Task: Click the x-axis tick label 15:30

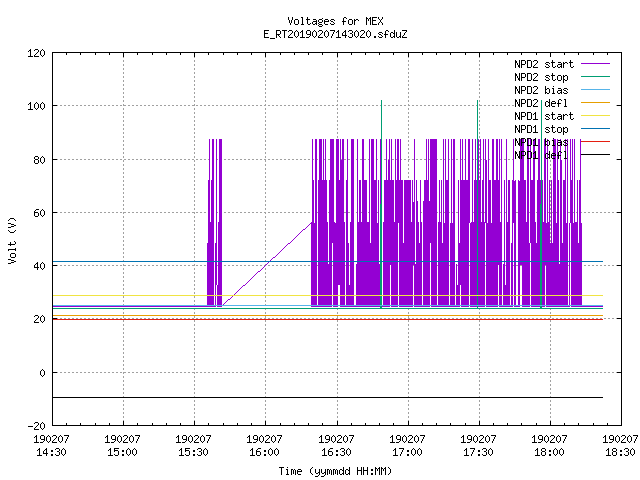Action: 193,452
